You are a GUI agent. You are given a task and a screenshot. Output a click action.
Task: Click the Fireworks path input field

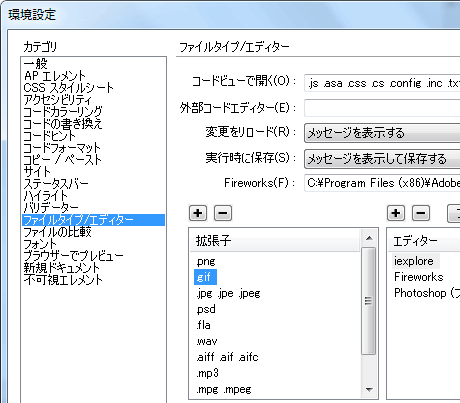tap(382, 183)
